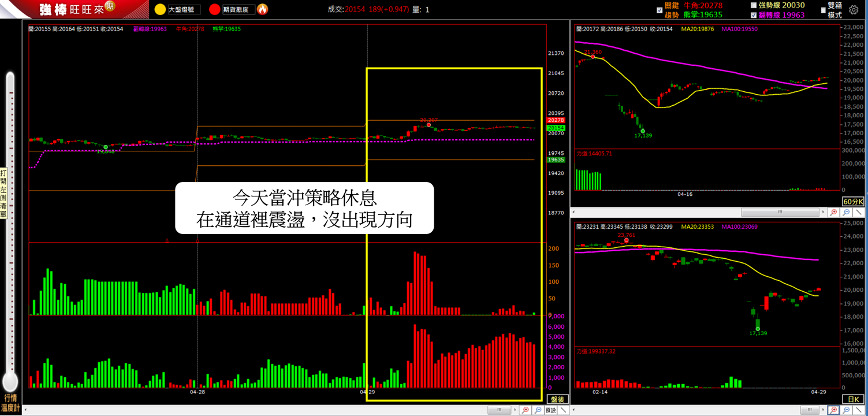Click the 期貨態度 label field
Viewport: 868px width, 416px height.
coord(239,9)
